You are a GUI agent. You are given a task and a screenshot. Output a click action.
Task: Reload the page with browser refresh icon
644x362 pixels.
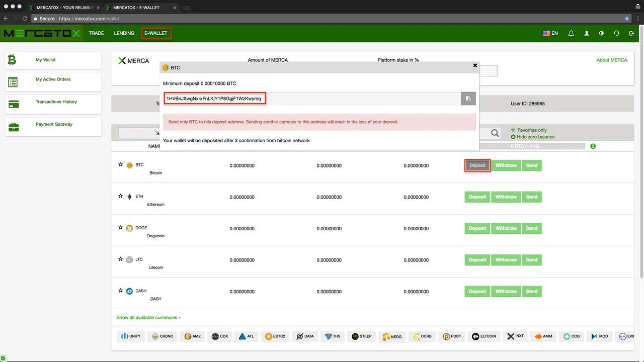[25, 19]
